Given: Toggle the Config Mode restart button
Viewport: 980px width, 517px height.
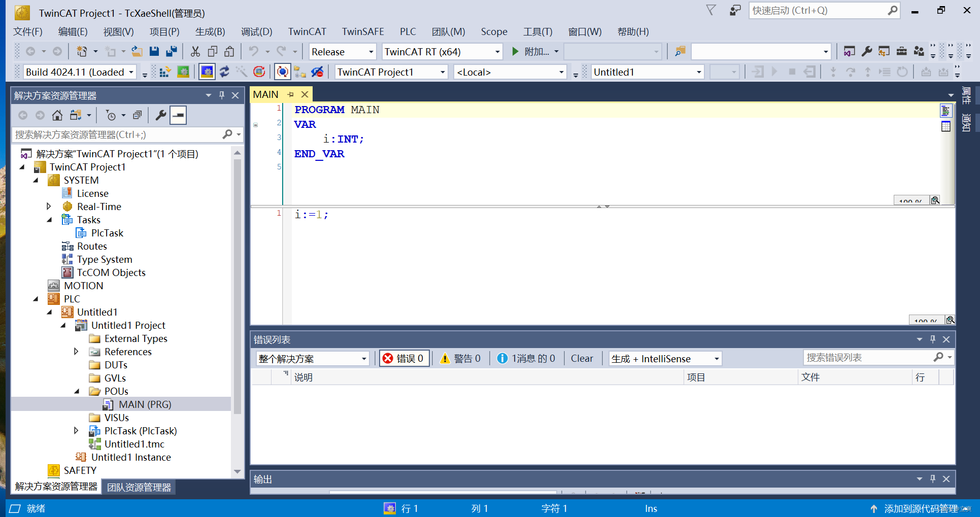Looking at the screenshot, I should (x=207, y=72).
